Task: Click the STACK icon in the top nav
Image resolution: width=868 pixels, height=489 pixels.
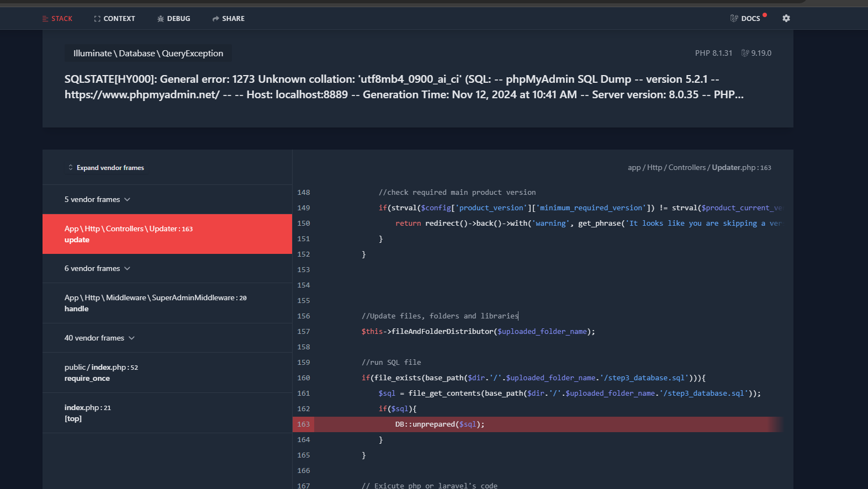Action: [45, 19]
